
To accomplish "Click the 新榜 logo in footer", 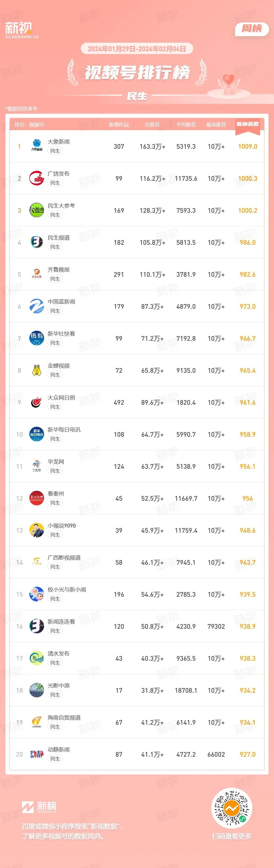I will coord(39,807).
